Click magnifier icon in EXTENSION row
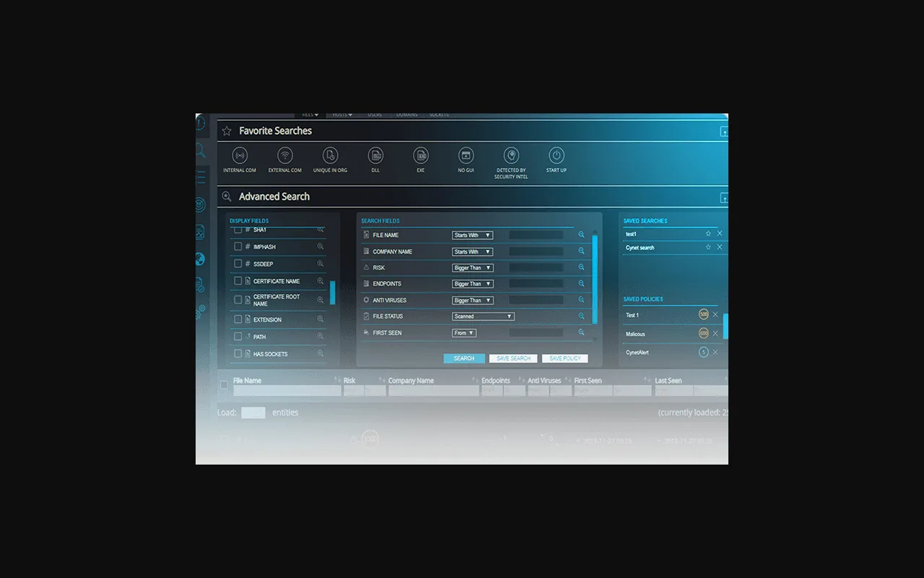The height and width of the screenshot is (578, 924). [321, 319]
